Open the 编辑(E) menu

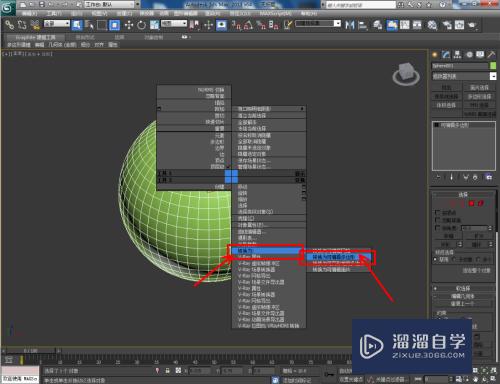pyautogui.click(x=29, y=13)
